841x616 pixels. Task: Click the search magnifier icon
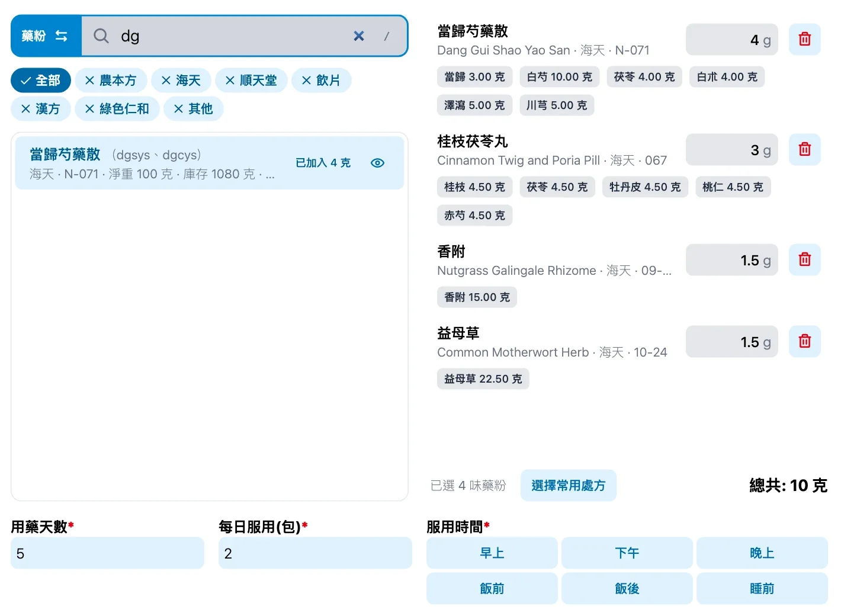[x=101, y=36]
